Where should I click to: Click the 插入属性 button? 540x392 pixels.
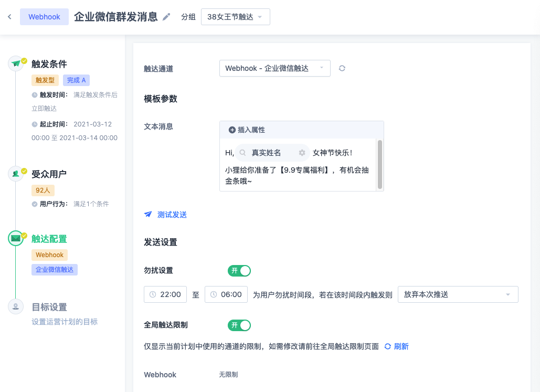click(x=247, y=130)
